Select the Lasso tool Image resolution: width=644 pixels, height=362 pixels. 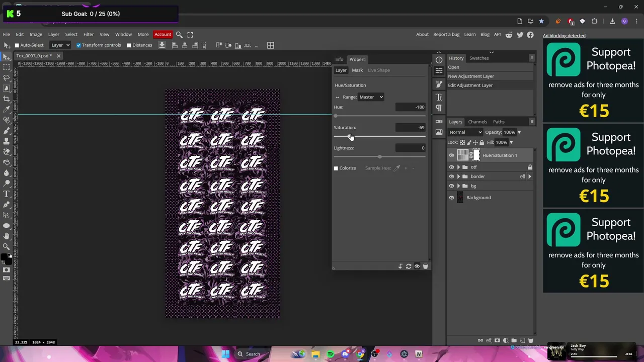(7, 77)
